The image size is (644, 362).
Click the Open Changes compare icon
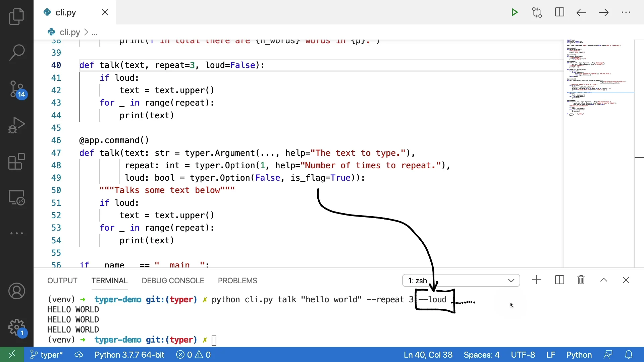pos(537,13)
